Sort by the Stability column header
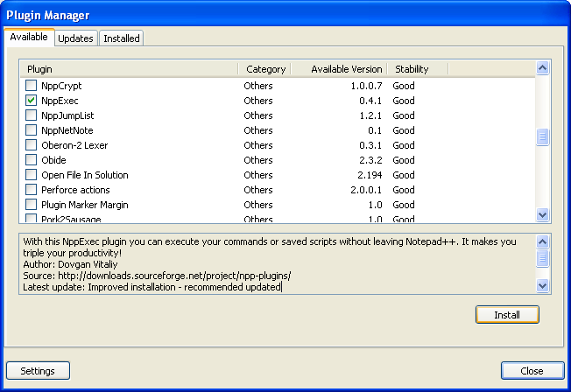The image size is (571, 392). (418, 69)
